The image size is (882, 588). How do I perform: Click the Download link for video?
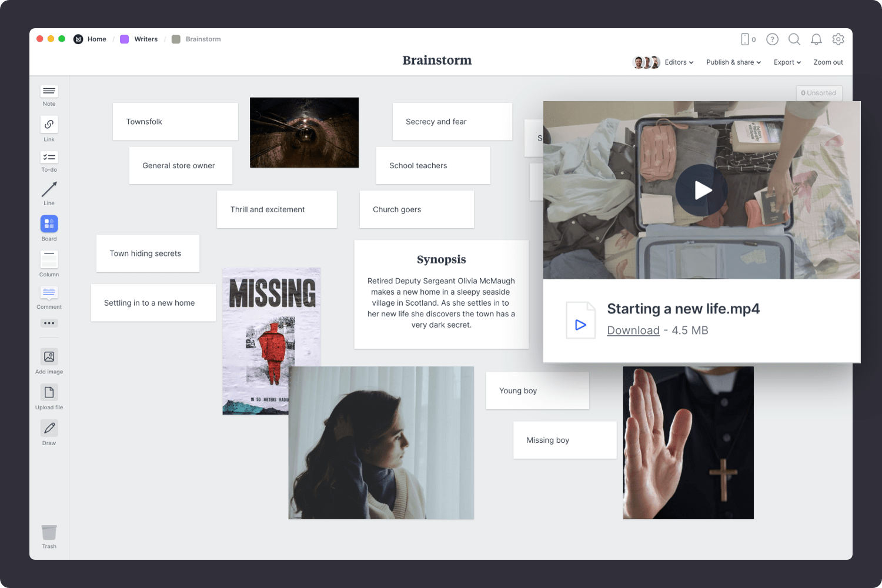pyautogui.click(x=633, y=330)
